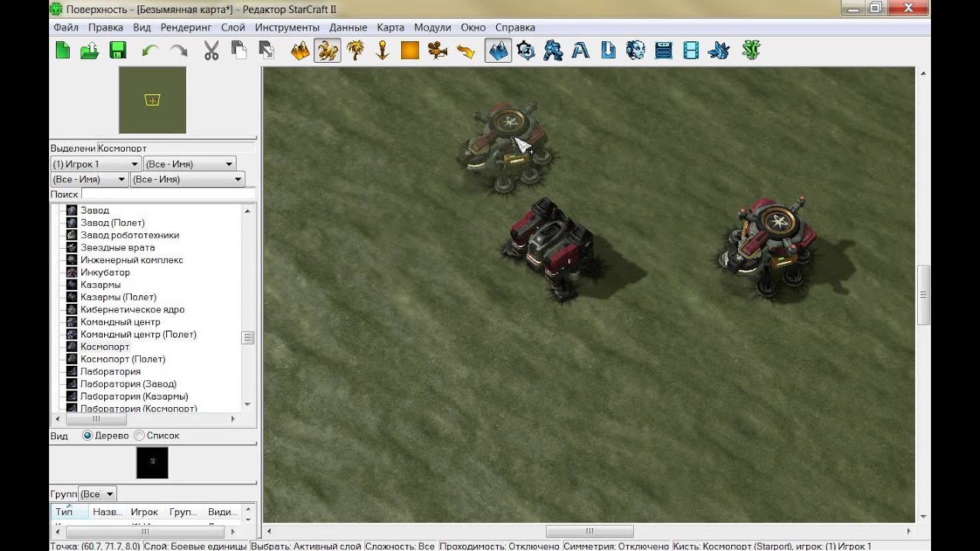Click the map viewport vertical scrollbar thumb
Image resolution: width=980 pixels, height=551 pixels.
(x=924, y=295)
